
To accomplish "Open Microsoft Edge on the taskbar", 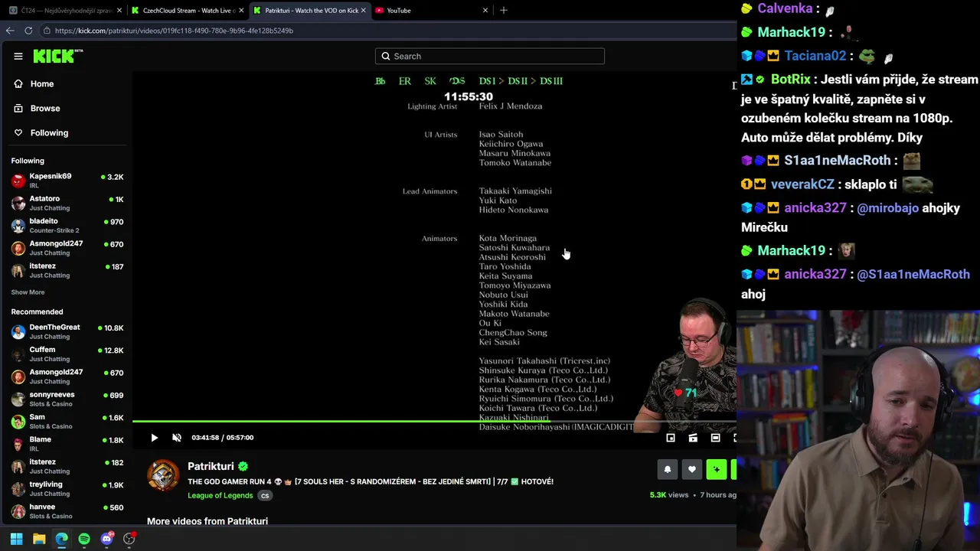I will [61, 539].
